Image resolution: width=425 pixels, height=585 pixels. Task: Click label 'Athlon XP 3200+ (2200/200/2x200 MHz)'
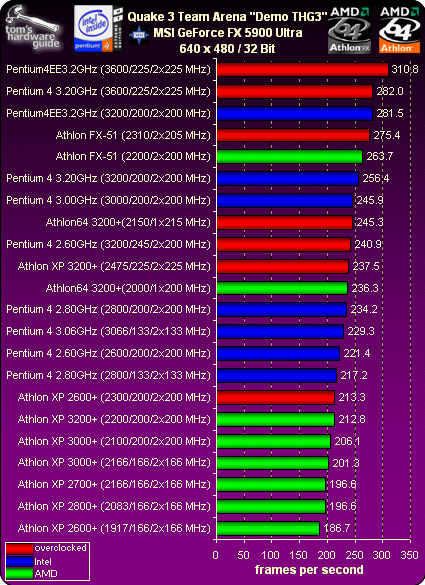[114, 419]
